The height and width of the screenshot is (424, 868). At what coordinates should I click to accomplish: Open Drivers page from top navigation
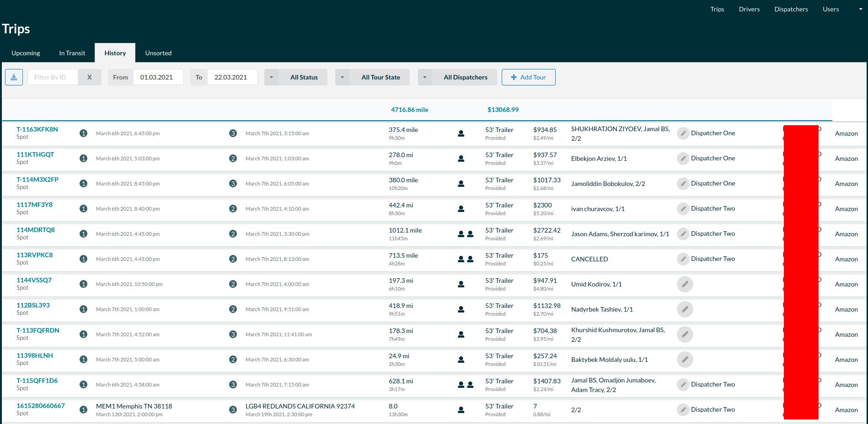(x=749, y=9)
